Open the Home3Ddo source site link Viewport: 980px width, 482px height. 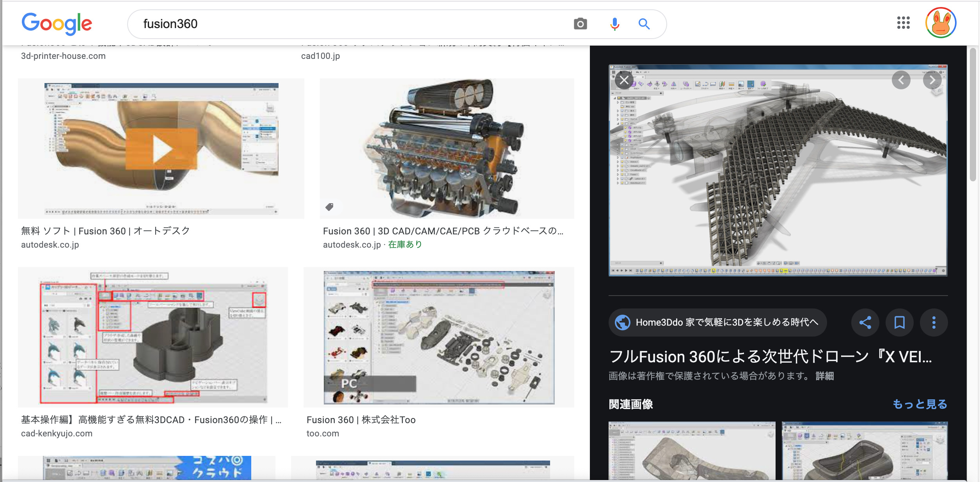(717, 323)
